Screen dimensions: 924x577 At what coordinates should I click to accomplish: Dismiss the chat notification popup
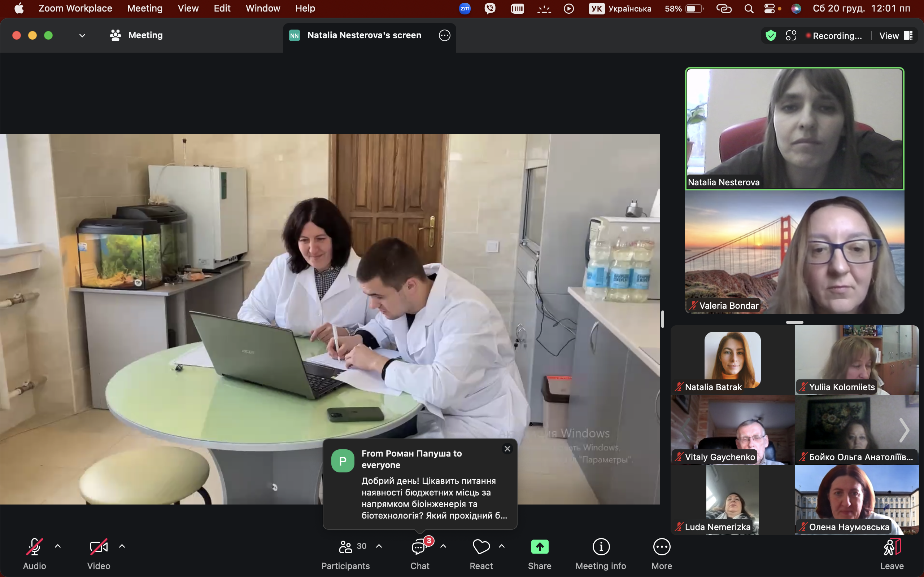(x=507, y=449)
